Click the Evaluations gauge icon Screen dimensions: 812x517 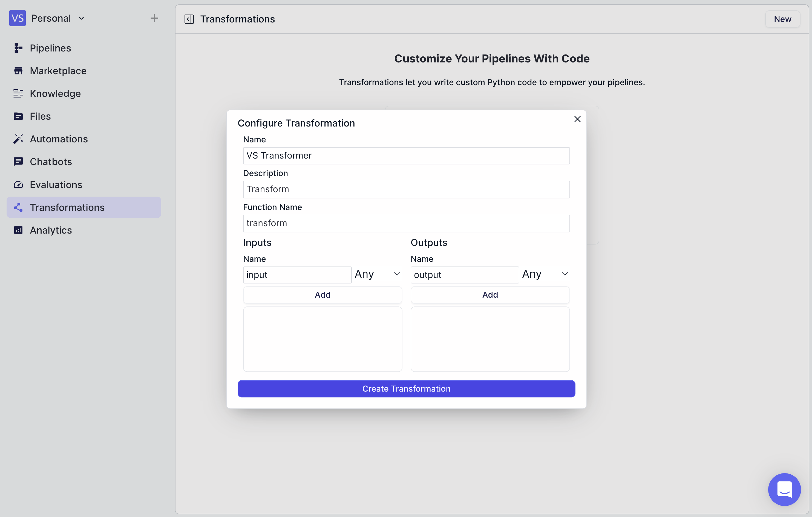tap(18, 185)
